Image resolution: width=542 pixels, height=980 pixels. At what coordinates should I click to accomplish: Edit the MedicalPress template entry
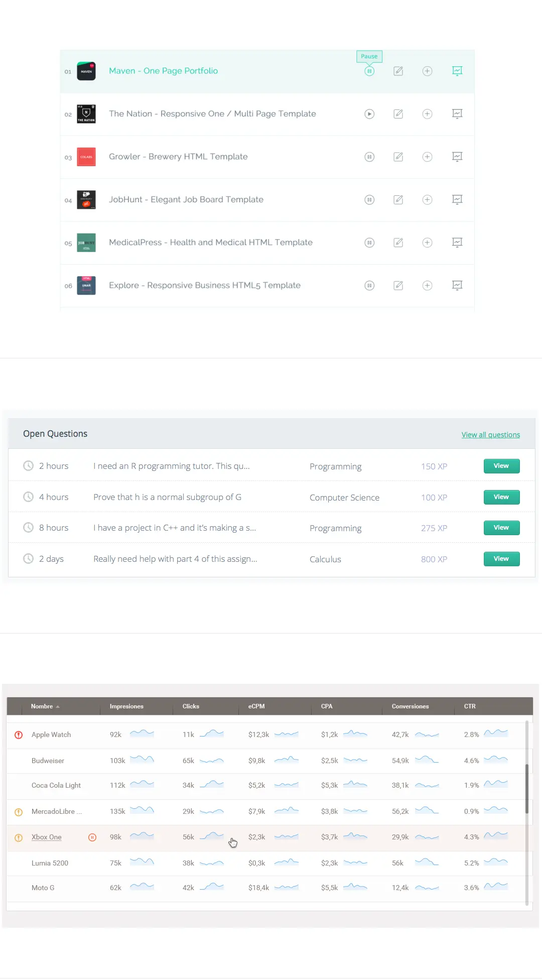(398, 243)
